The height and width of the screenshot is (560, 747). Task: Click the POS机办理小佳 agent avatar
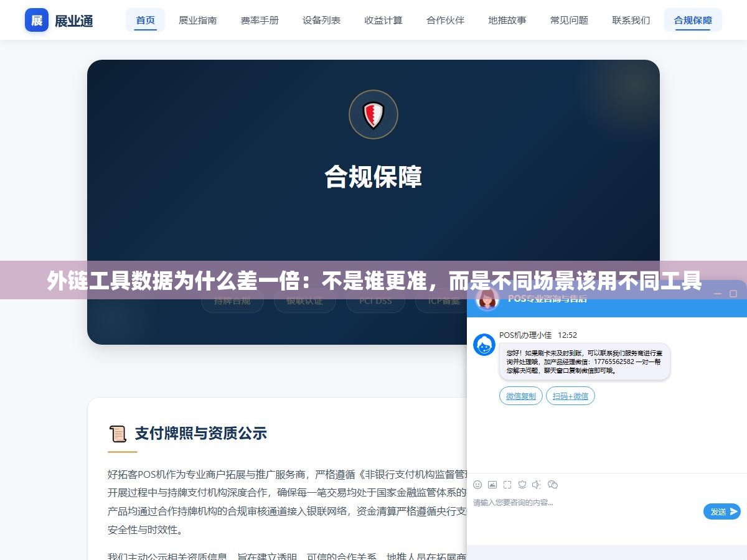point(484,345)
